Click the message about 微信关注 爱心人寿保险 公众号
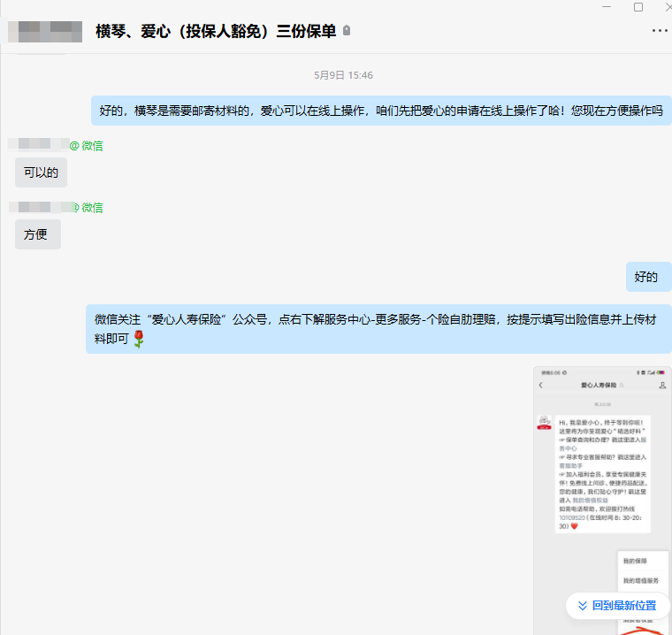 coord(378,329)
